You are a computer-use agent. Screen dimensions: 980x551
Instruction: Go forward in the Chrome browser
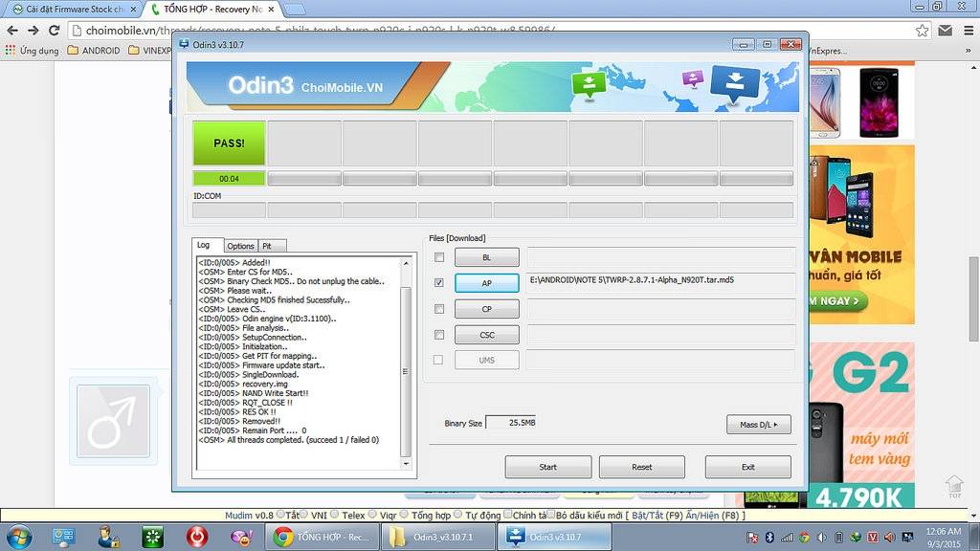click(33, 30)
